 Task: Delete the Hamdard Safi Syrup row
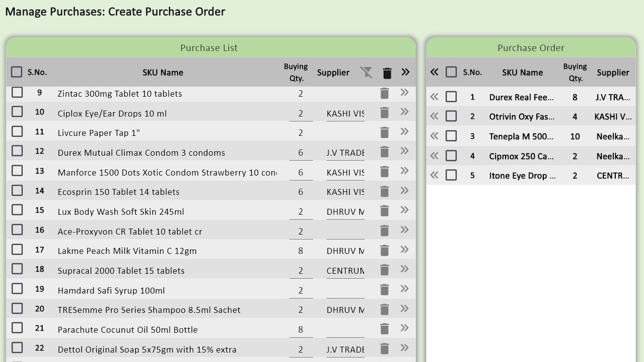click(385, 290)
